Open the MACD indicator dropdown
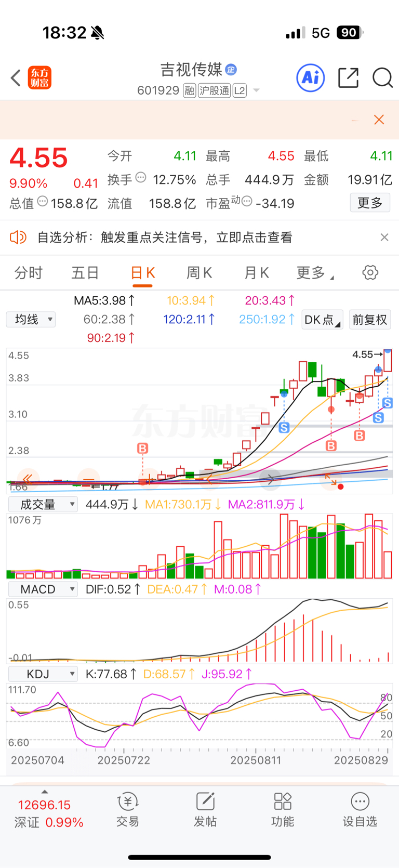This screenshot has height=868, width=399. coord(43,589)
